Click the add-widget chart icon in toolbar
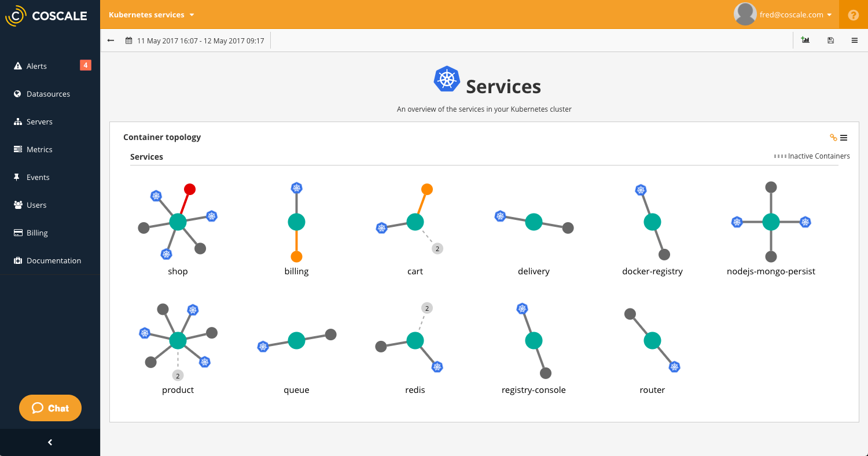Screen dimensions: 868x456 click(x=805, y=40)
